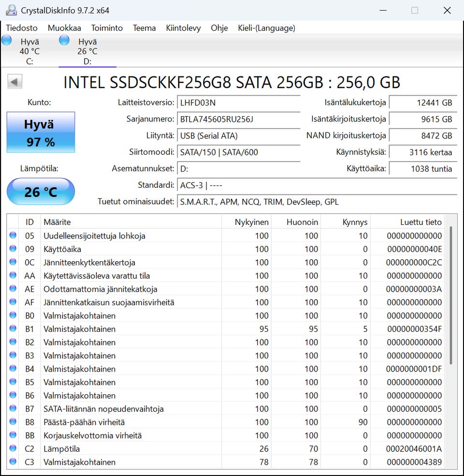The height and width of the screenshot is (476, 464).
Task: Click status orb for attribute 05 row
Action: pos(13,236)
